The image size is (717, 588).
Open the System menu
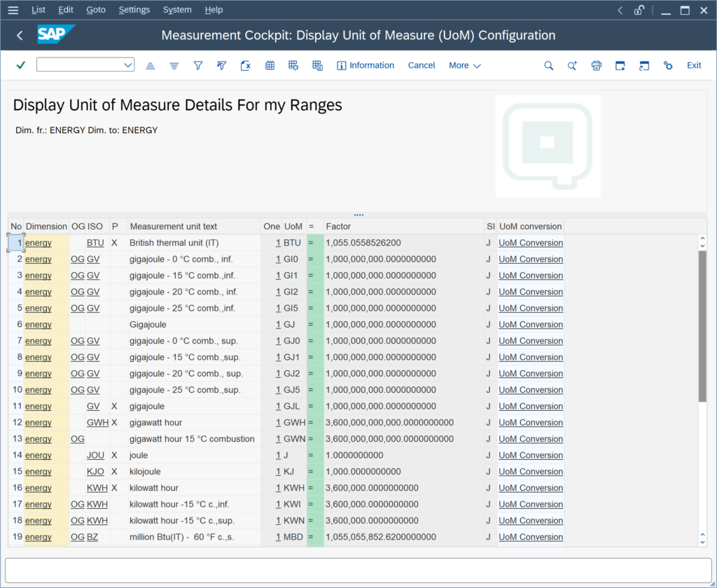click(x=177, y=10)
